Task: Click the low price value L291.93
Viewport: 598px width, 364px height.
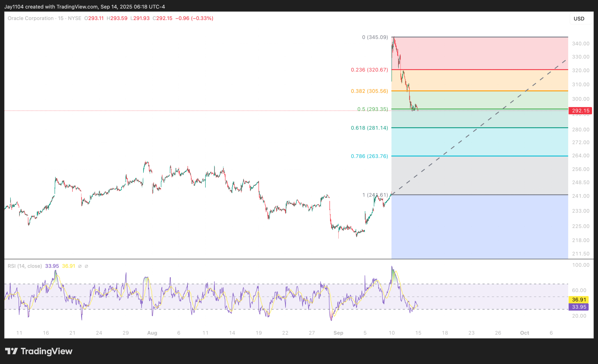Action: click(140, 18)
